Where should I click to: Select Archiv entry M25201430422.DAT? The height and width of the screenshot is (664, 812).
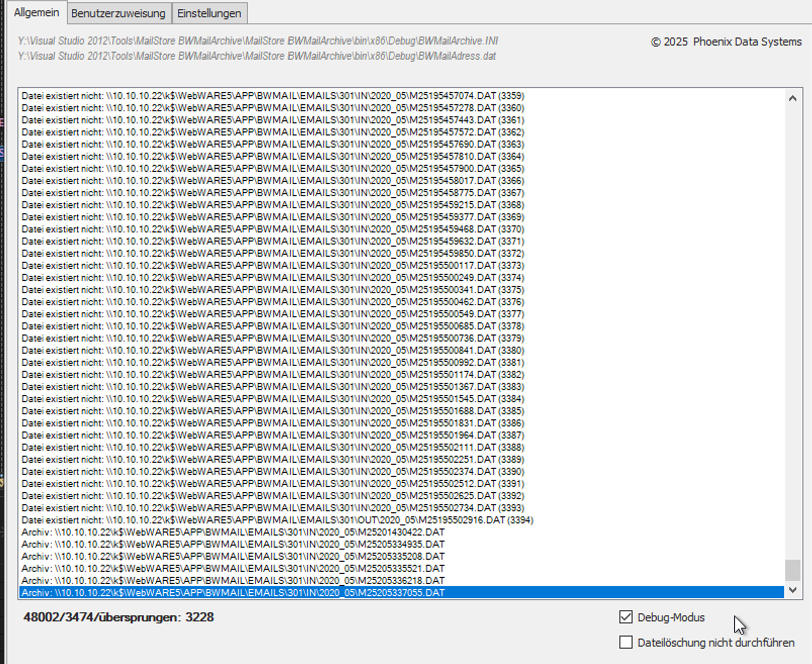(x=233, y=532)
